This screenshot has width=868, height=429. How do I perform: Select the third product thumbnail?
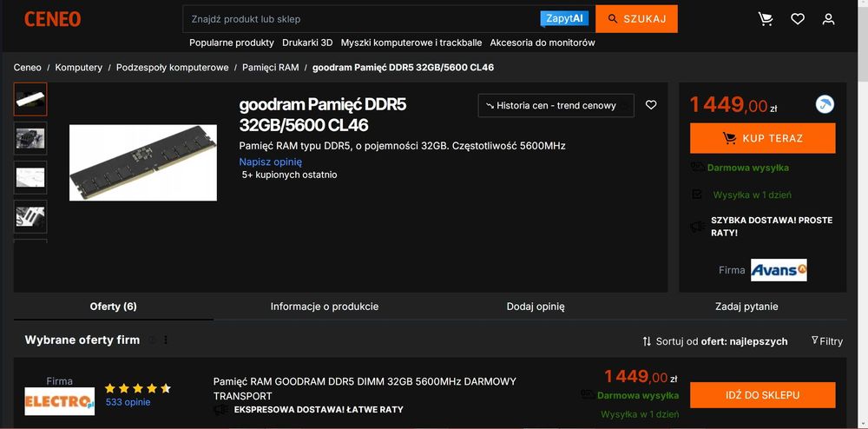[30, 177]
